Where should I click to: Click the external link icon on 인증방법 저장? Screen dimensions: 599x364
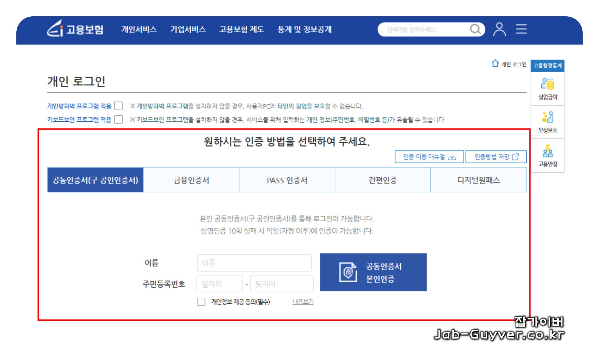(516, 157)
